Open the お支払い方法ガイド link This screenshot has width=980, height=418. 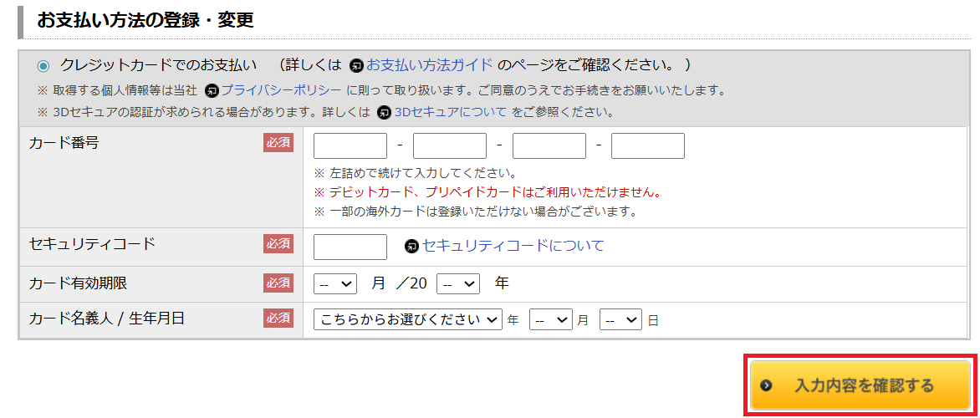429,65
